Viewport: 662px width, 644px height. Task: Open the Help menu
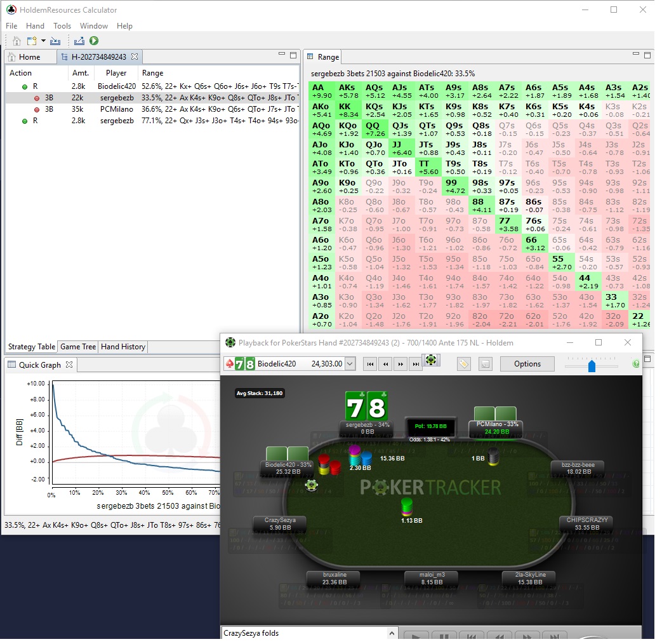[124, 26]
